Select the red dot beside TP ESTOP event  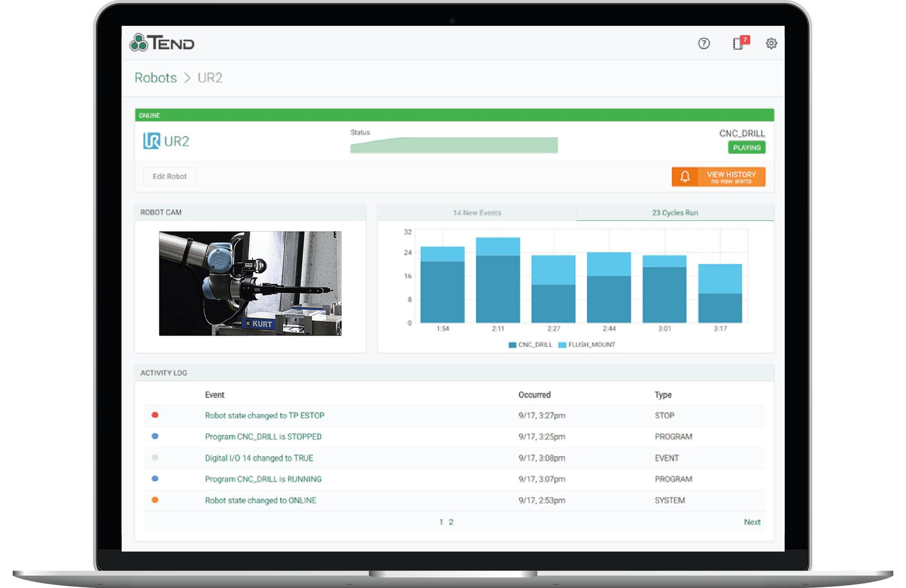[x=155, y=416]
